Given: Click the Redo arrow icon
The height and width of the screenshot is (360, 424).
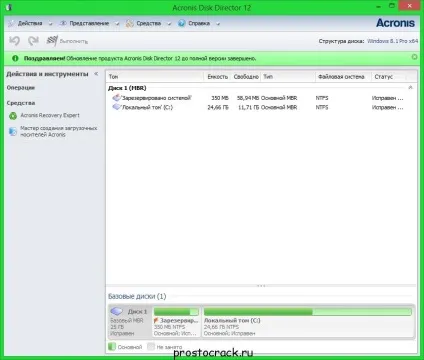Looking at the screenshot, I should point(33,41).
